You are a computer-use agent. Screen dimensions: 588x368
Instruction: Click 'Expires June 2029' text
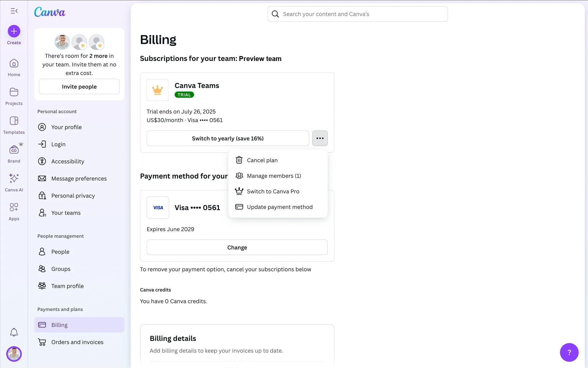(170, 229)
